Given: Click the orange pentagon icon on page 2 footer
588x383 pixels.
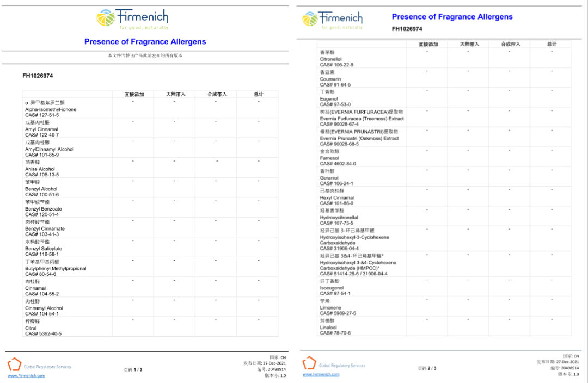Looking at the screenshot, I should click(x=309, y=363).
